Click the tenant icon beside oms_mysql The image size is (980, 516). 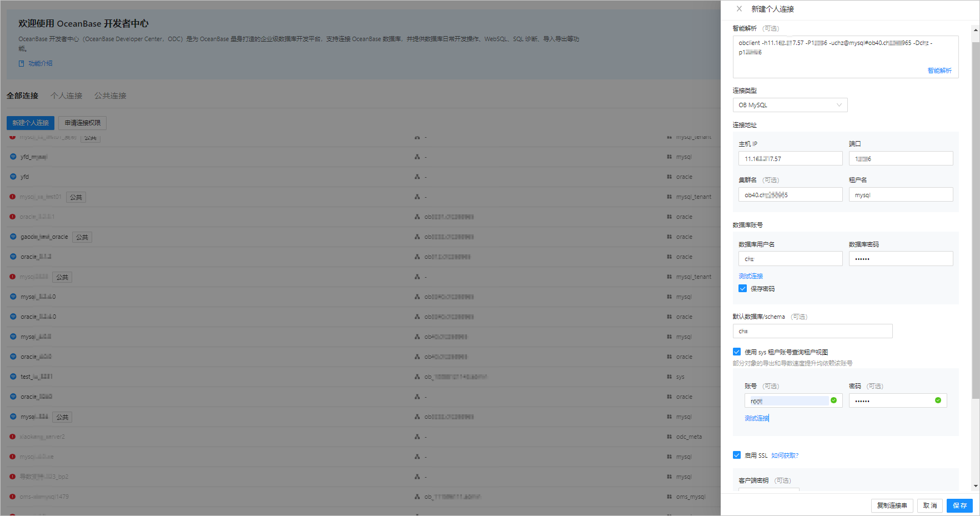(x=669, y=497)
